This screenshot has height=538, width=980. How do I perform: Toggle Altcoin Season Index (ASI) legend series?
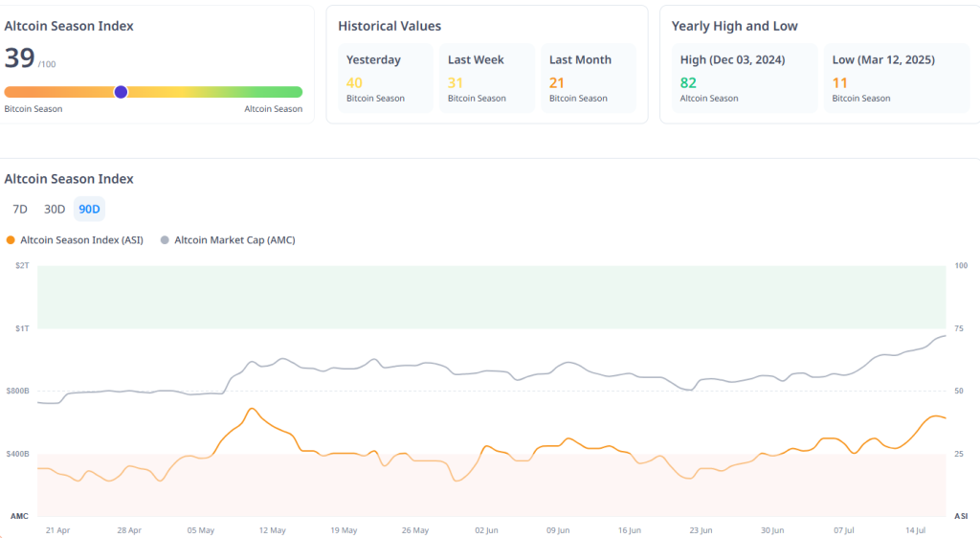click(81, 240)
